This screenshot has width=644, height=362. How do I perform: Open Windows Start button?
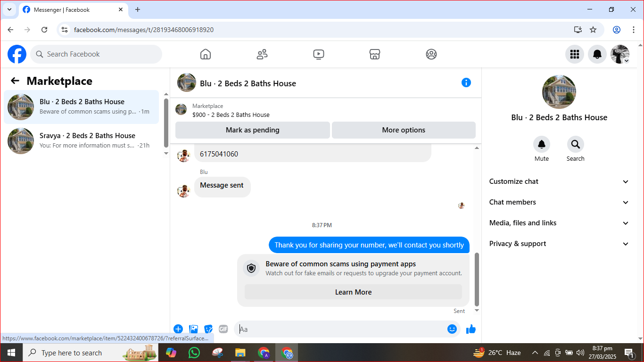coord(11,353)
